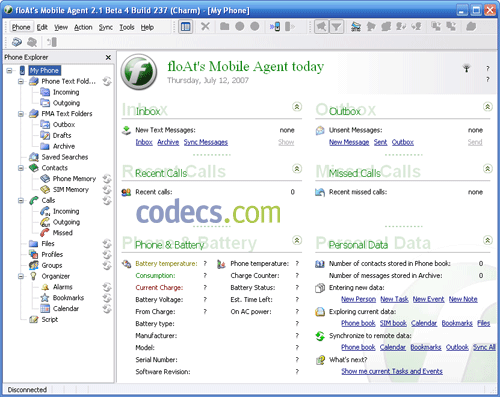Click the New Message link
The image size is (500, 397).
click(x=349, y=142)
